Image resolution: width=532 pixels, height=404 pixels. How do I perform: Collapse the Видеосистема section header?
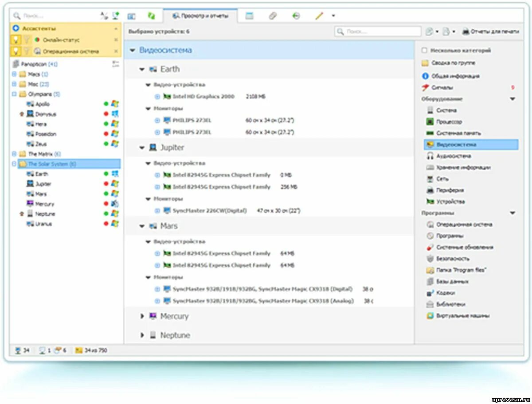pyautogui.click(x=132, y=50)
